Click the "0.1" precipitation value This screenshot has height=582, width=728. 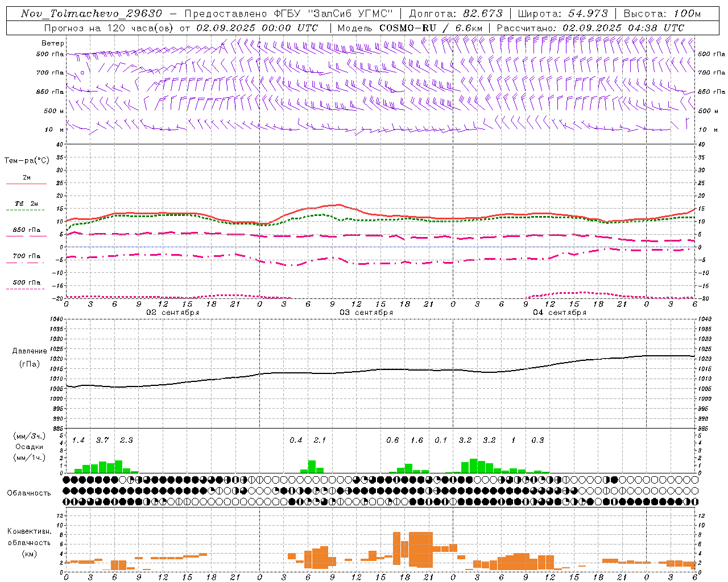pos(441,440)
